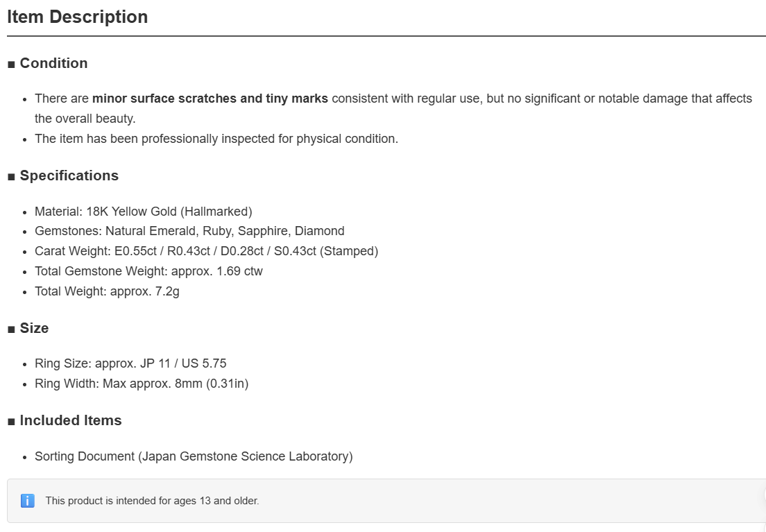Click the ages 13 and older notice
The width and height of the screenshot is (766, 532).
click(153, 501)
